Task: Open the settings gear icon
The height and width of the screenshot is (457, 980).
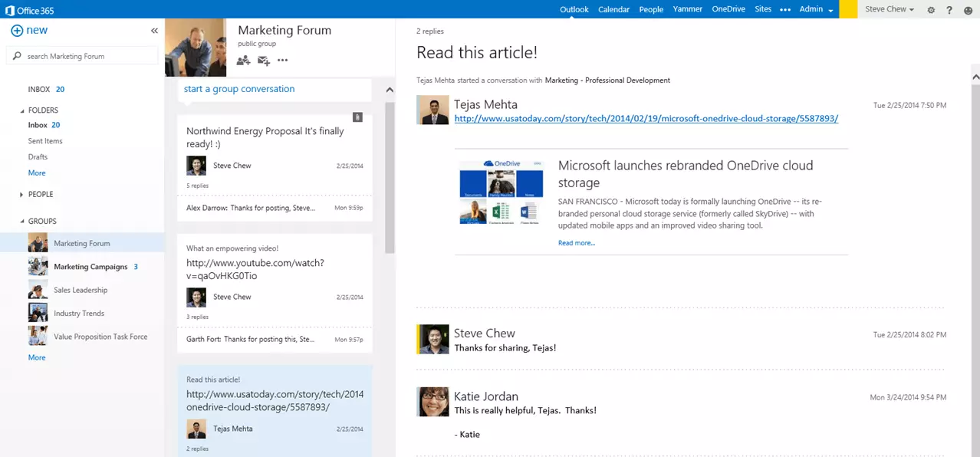Action: click(x=931, y=10)
